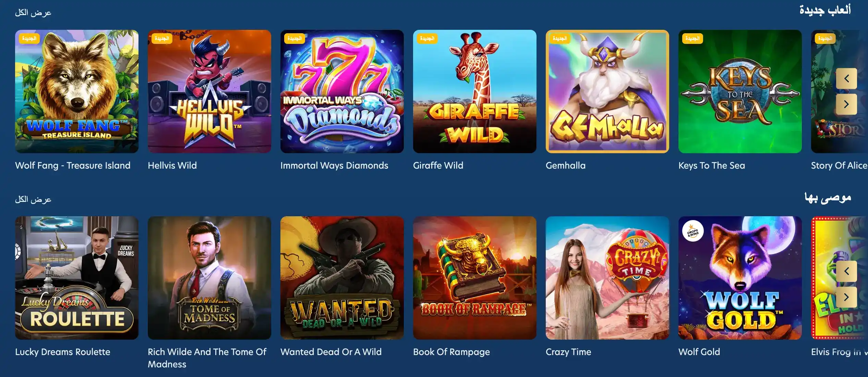Viewport: 868px width, 377px height.
Task: Open the Wolf Fang Treasure Island thumbnail
Action: pyautogui.click(x=77, y=92)
